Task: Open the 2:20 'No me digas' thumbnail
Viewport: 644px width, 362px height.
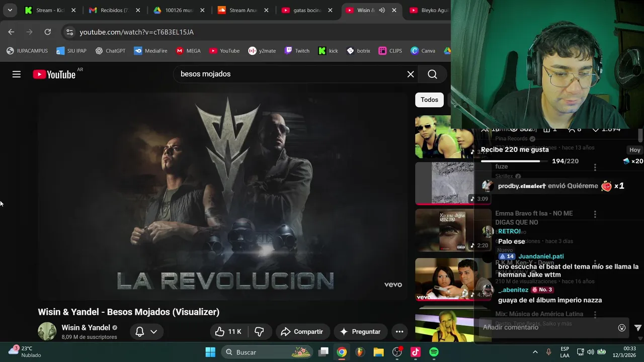Action: [453, 230]
